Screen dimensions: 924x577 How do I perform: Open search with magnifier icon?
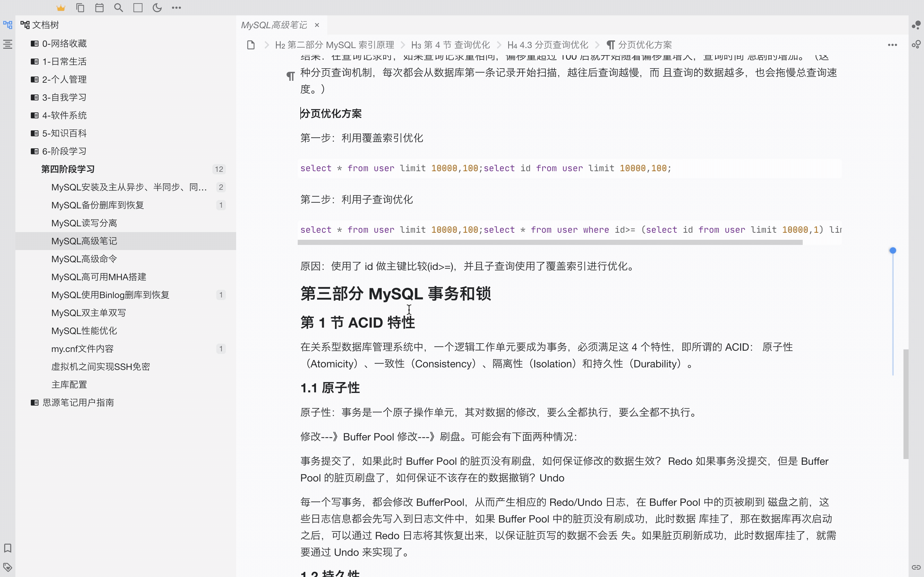(118, 8)
